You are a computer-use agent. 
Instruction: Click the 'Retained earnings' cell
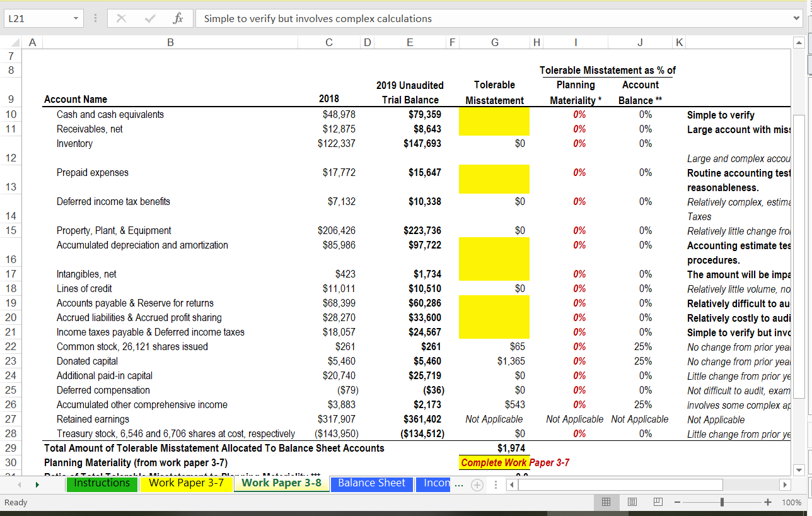click(x=93, y=419)
